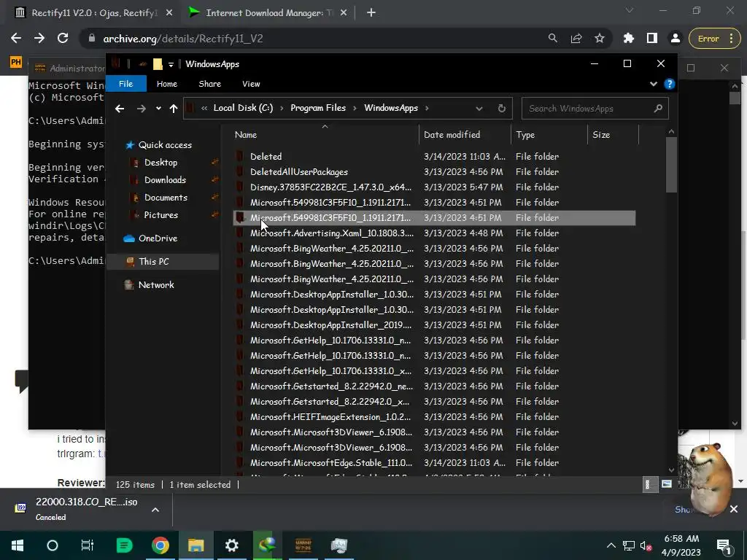Go up one folder level in Explorer
This screenshot has width=747, height=560.
pos(174,109)
